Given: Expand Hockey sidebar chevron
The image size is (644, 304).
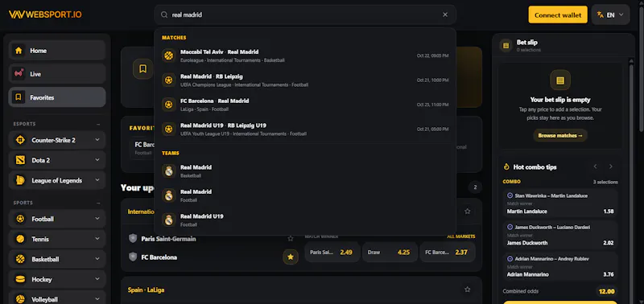Looking at the screenshot, I should [x=97, y=279].
